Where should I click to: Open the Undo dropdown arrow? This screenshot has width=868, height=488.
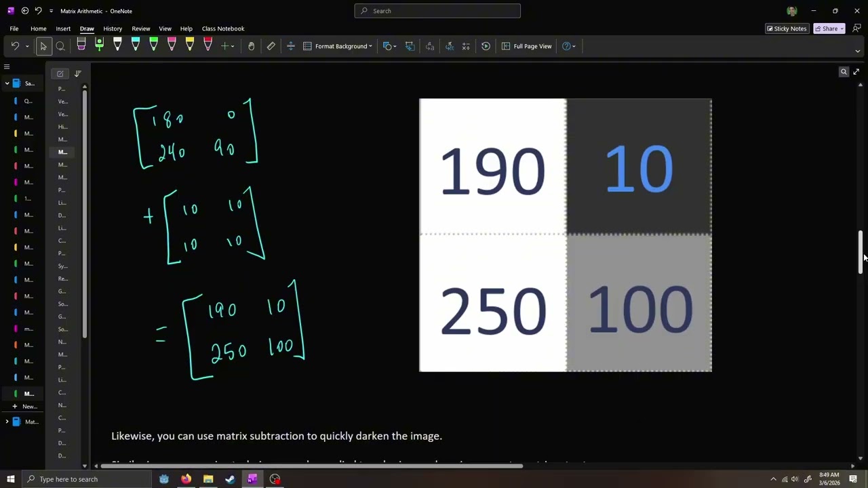[27, 46]
